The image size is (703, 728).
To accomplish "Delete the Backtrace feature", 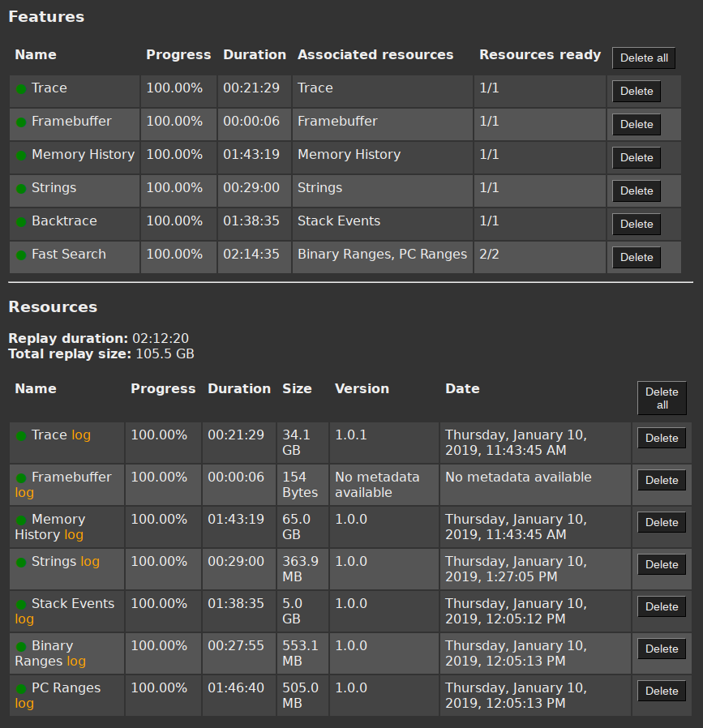I will tap(636, 224).
